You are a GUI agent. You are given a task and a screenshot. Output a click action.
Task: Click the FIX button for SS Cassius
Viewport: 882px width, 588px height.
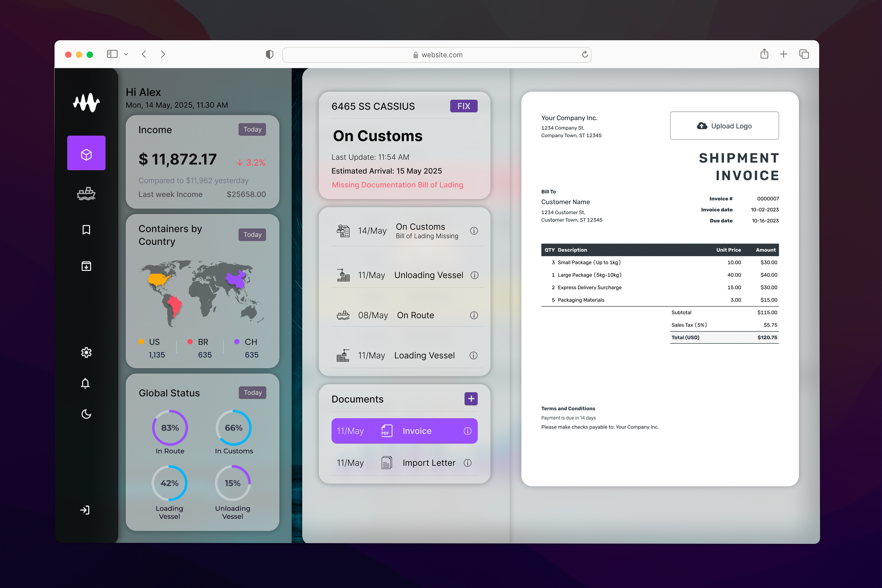464,106
